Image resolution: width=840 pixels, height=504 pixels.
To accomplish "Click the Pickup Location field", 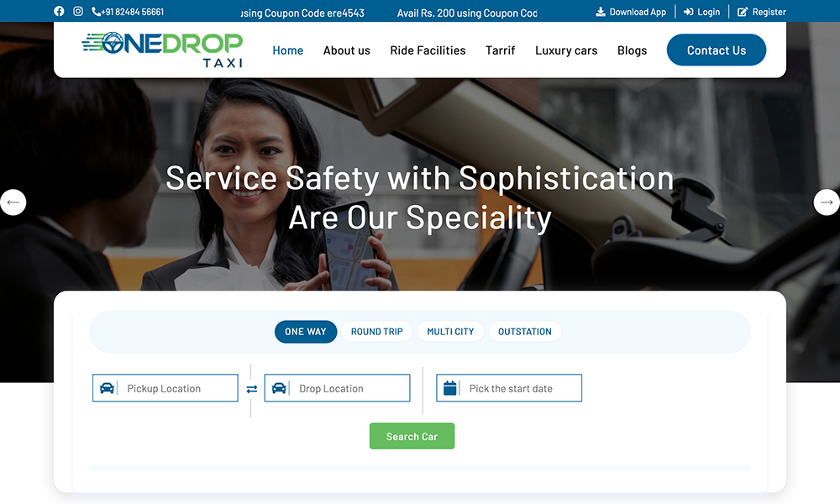I will (165, 388).
